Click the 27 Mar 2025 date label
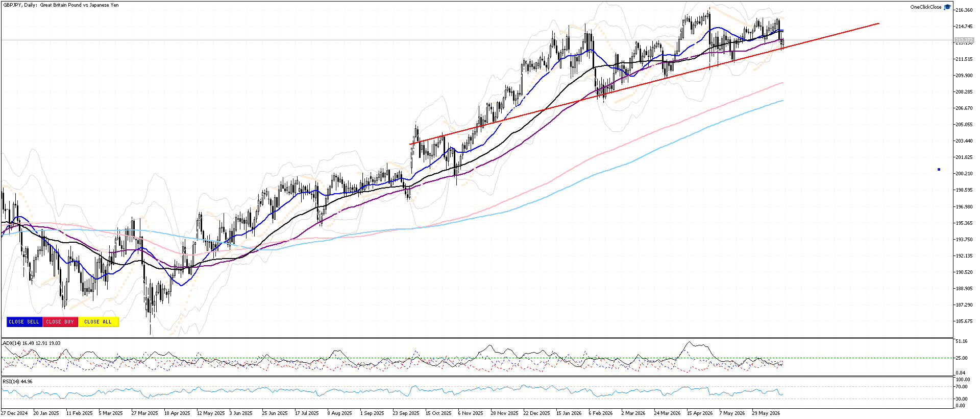 (x=145, y=413)
